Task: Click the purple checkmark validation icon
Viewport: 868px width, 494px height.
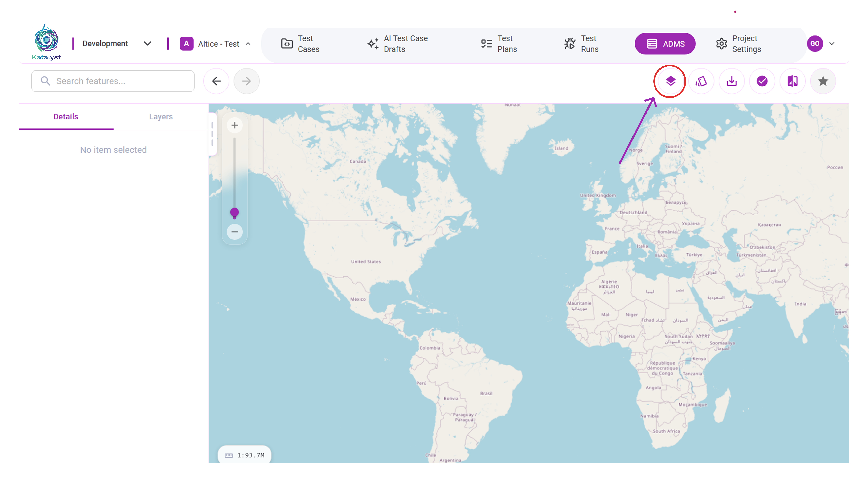Action: pos(762,81)
